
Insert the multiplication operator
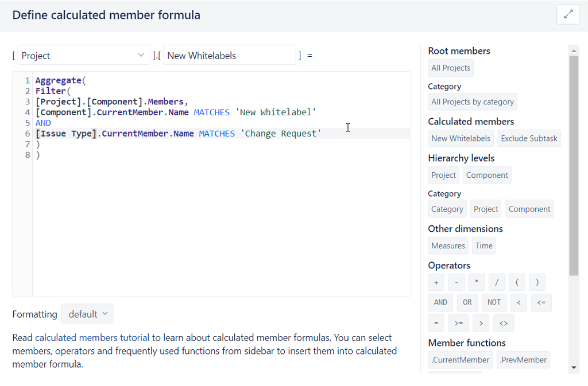coord(476,282)
